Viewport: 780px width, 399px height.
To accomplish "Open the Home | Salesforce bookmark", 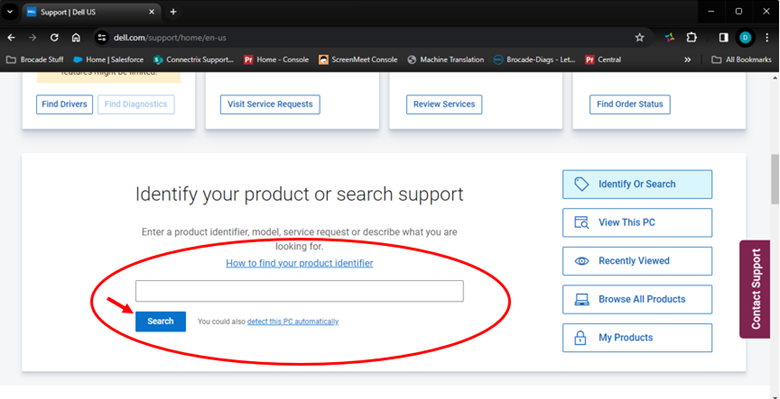I will pyautogui.click(x=108, y=60).
